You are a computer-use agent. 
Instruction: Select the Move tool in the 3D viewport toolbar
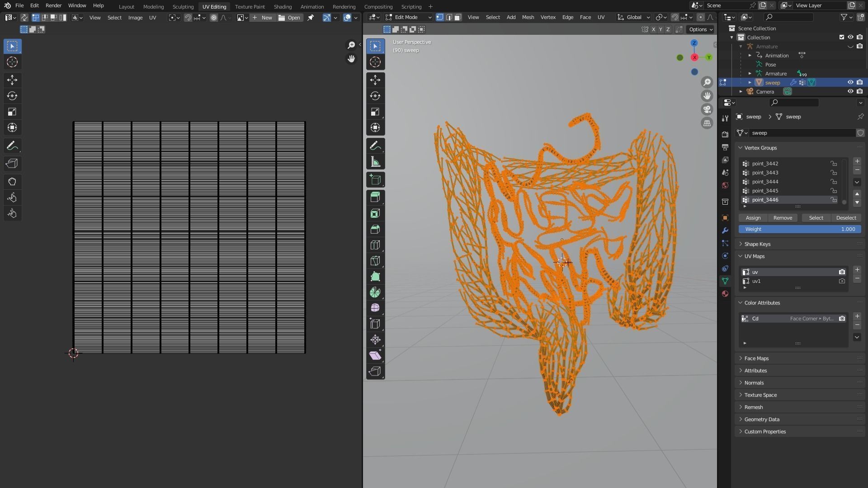click(x=375, y=80)
